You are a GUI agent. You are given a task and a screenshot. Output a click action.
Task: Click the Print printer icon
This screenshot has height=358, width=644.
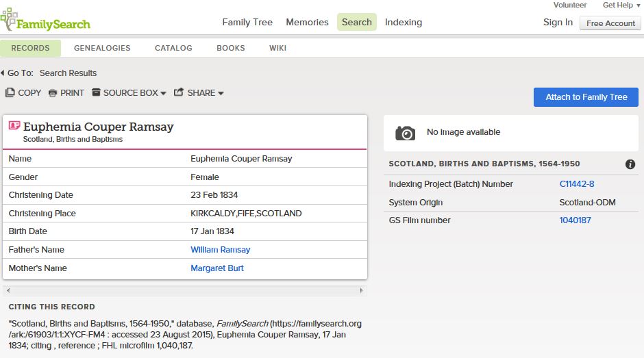pyautogui.click(x=53, y=93)
